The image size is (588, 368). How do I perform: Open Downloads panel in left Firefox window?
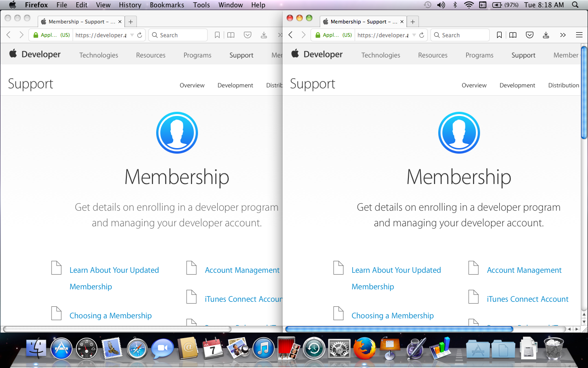[264, 35]
